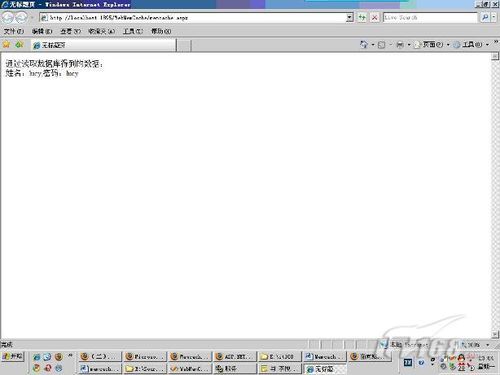Image resolution: width=500 pixels, height=375 pixels.
Task: Open the 文件 (File) menu
Action: click(14, 31)
